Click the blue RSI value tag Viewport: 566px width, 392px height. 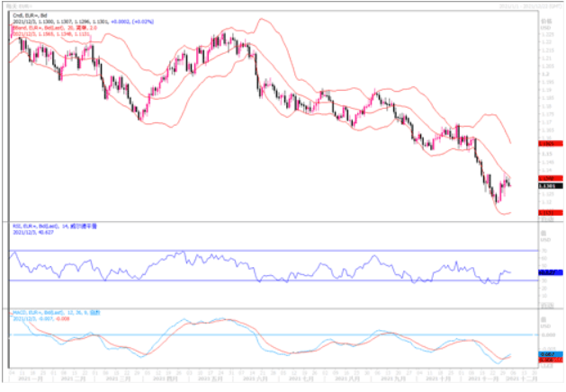pyautogui.click(x=545, y=272)
